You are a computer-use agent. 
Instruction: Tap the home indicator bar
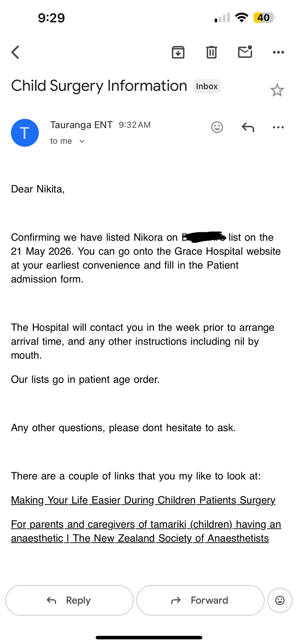coord(149,637)
